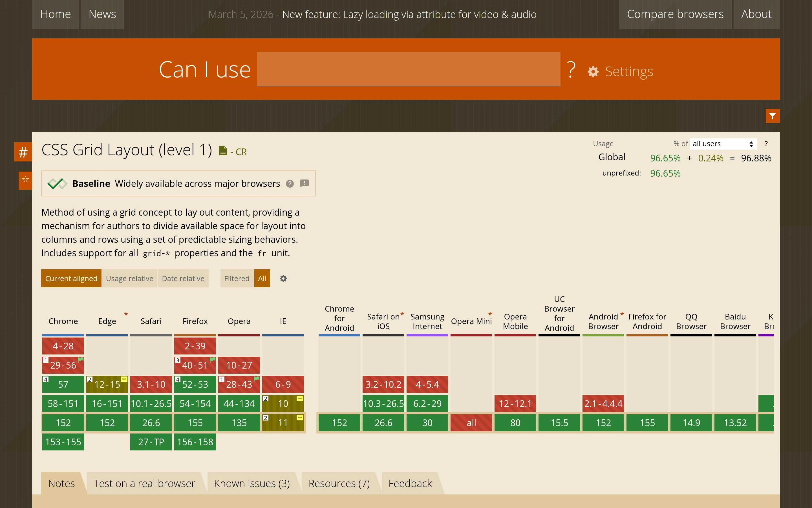Screen dimensions: 812x508
Task: Select Opera Mobile 80 cell
Action: pos(515,423)
